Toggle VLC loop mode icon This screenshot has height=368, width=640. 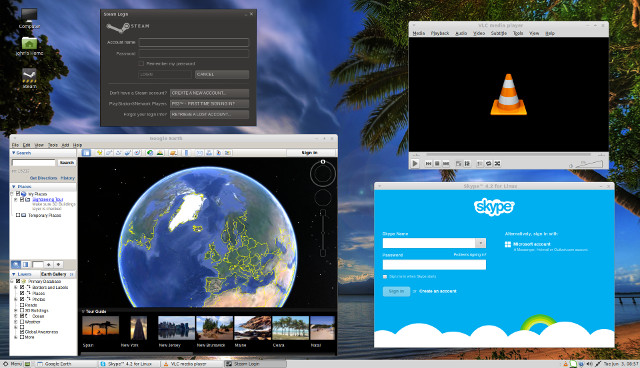489,164
